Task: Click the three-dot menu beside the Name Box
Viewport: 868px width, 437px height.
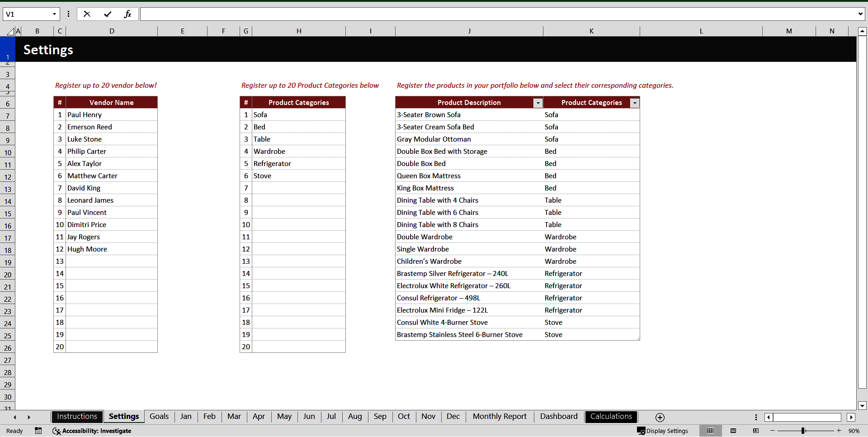Action: tap(68, 14)
